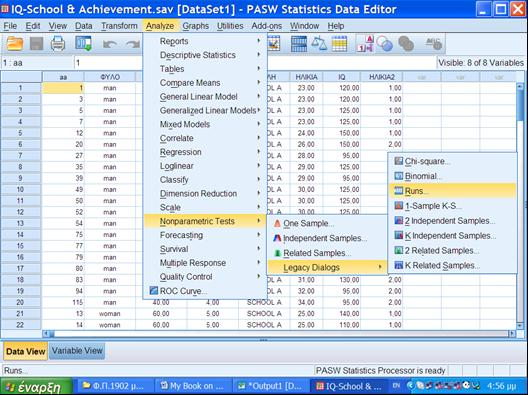This screenshot has height=395, width=528.
Task: Expand General Linear Model submenu
Action: click(x=205, y=97)
